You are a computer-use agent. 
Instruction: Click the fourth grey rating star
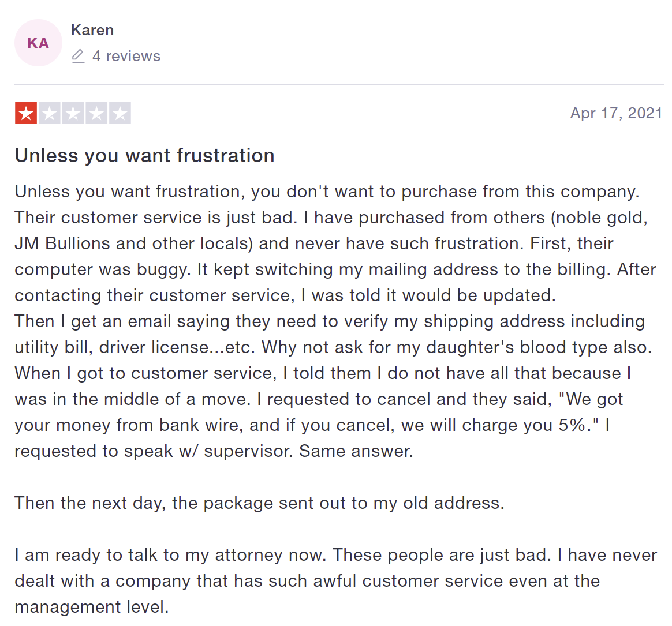96,114
